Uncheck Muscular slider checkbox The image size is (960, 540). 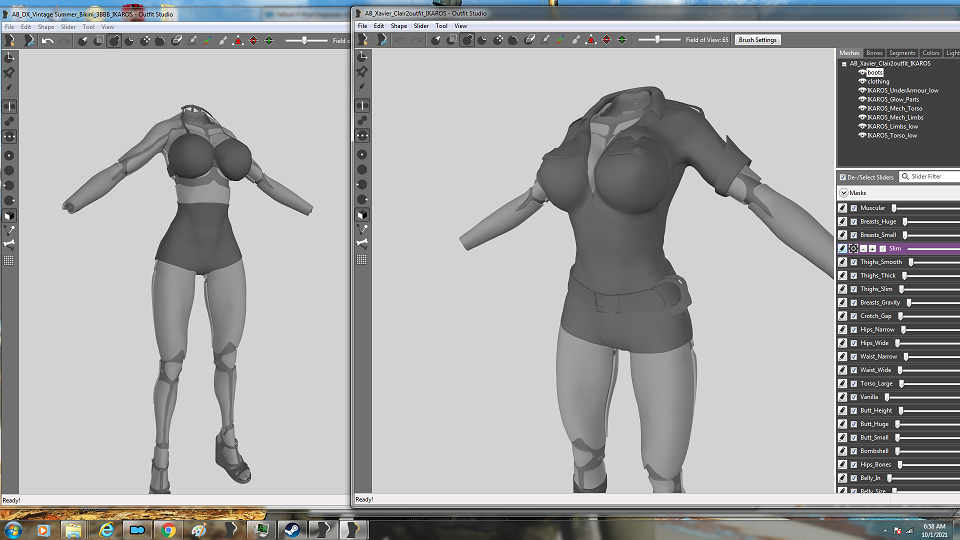tap(854, 208)
